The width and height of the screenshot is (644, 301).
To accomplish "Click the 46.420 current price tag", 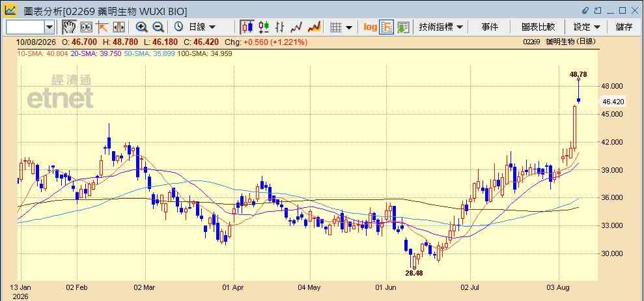I will [613, 102].
